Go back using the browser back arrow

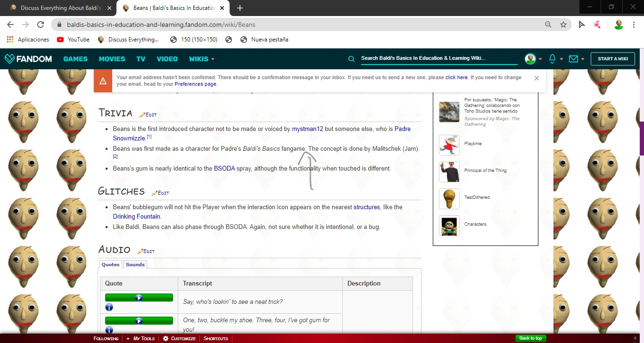pyautogui.click(x=10, y=24)
